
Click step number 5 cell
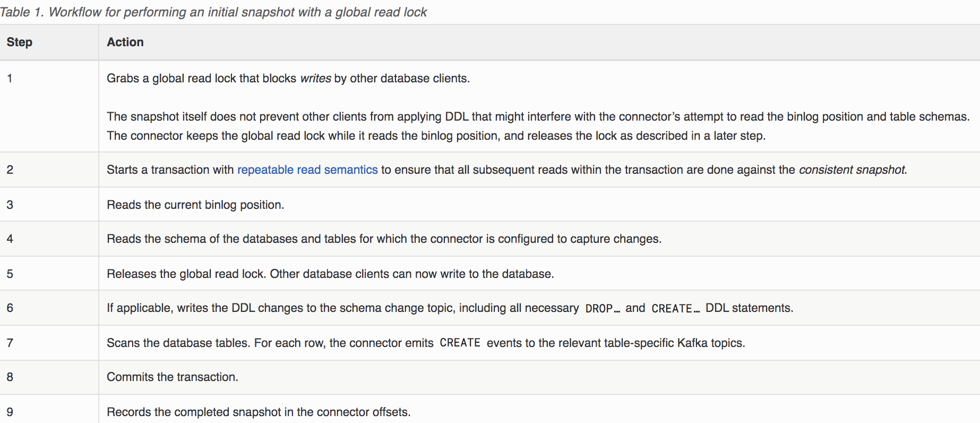click(49, 274)
